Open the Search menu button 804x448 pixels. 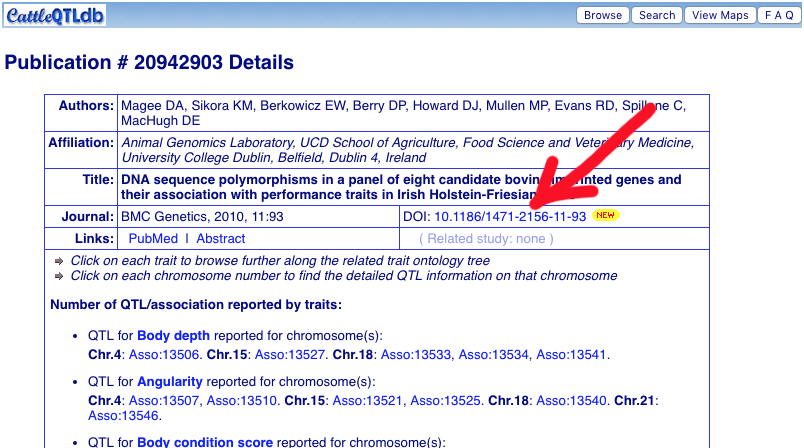(657, 15)
